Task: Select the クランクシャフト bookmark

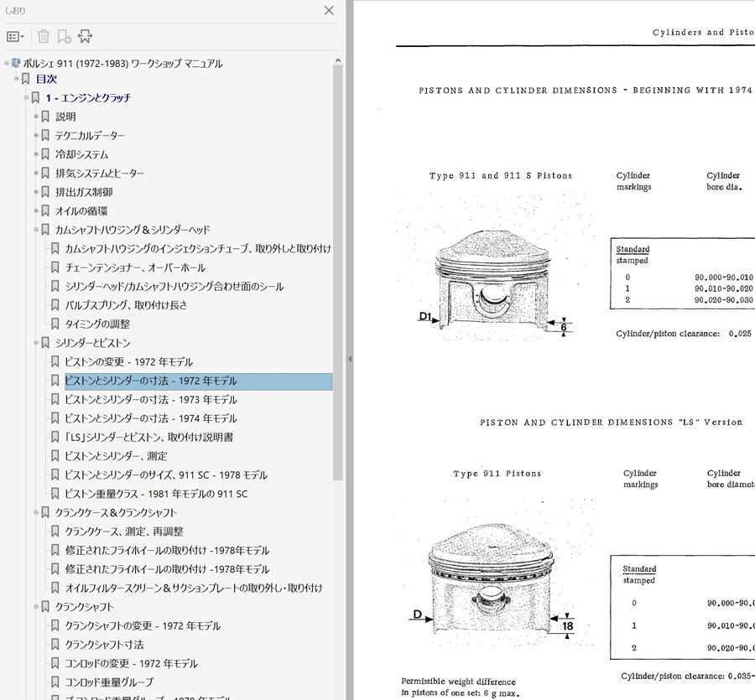Action: coord(84,607)
